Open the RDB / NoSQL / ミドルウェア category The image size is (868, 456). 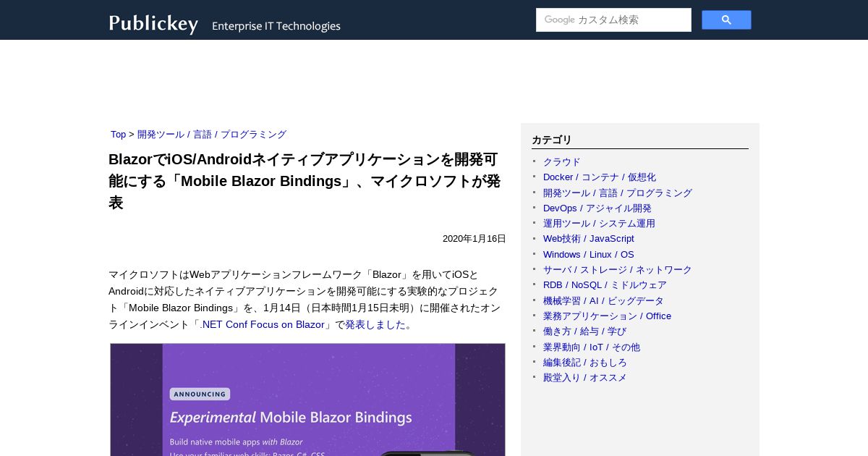tap(605, 285)
